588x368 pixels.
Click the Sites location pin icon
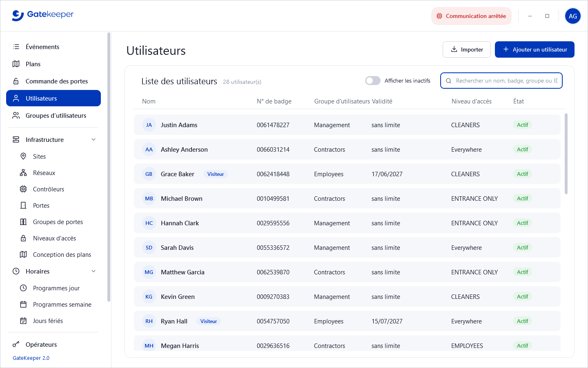coord(23,156)
